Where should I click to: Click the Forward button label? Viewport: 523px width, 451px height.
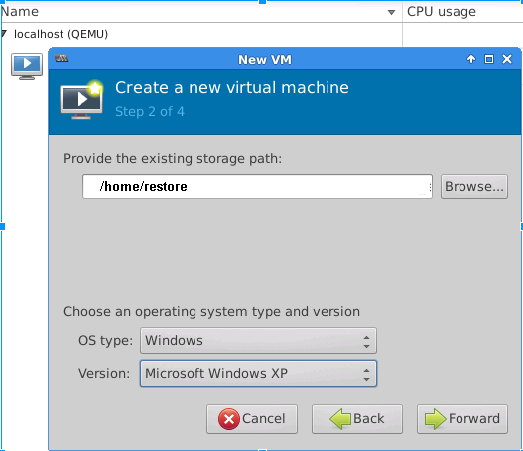click(x=474, y=418)
